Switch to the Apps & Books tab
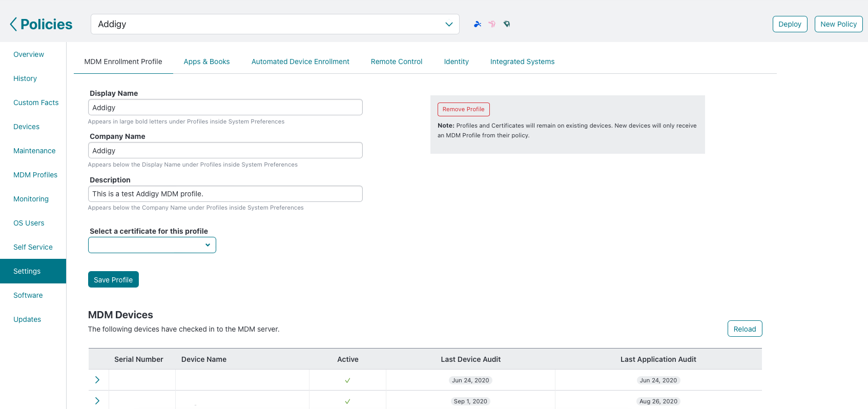The width and height of the screenshot is (868, 409). (206, 62)
